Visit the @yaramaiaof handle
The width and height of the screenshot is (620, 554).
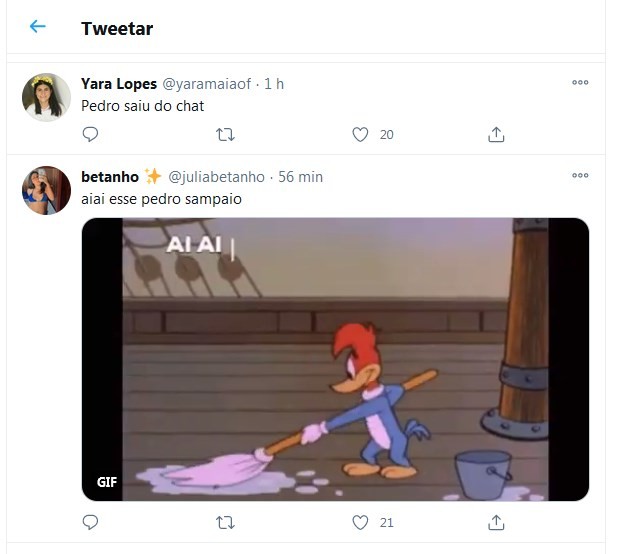tap(206, 84)
